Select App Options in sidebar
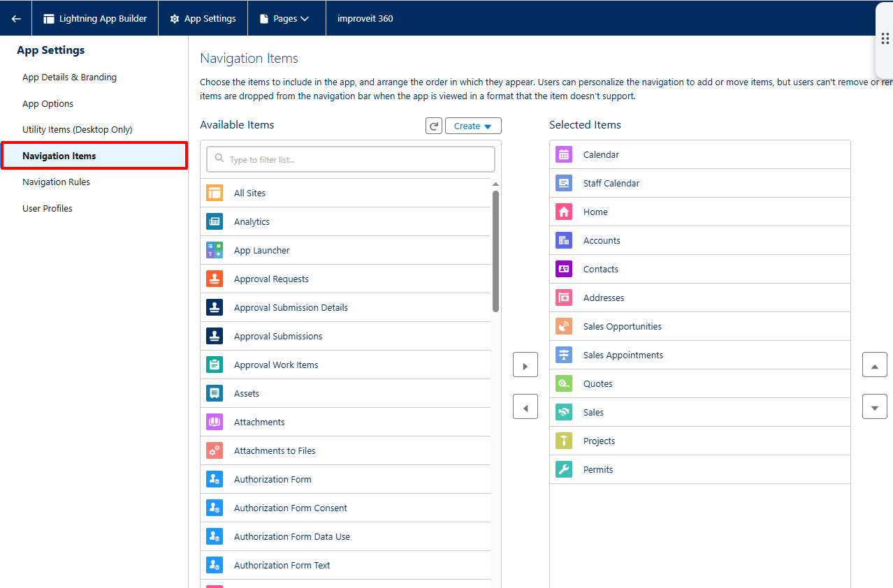This screenshot has height=588, width=893. point(48,104)
